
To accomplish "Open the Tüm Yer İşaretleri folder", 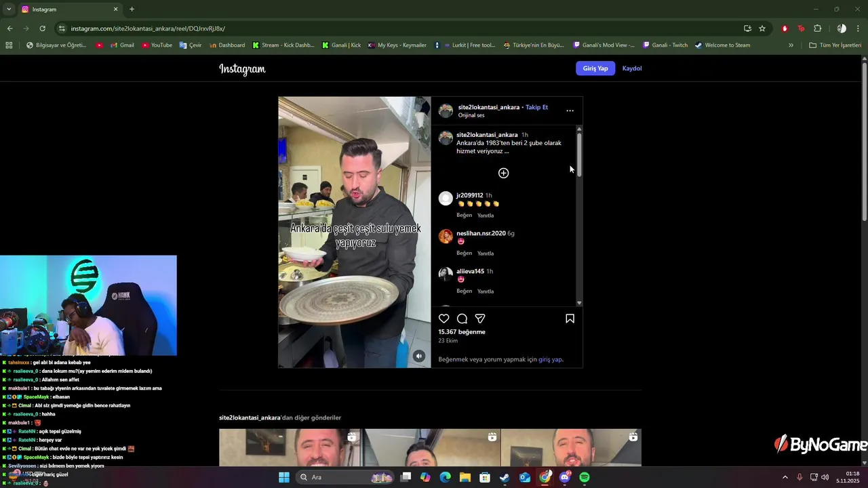I will [x=835, y=45].
